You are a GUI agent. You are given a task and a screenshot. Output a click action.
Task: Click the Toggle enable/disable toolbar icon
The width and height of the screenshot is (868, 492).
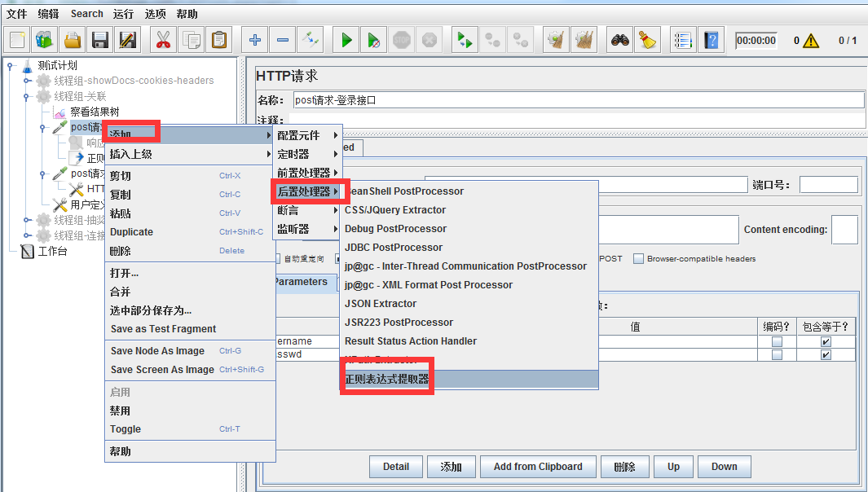click(310, 40)
